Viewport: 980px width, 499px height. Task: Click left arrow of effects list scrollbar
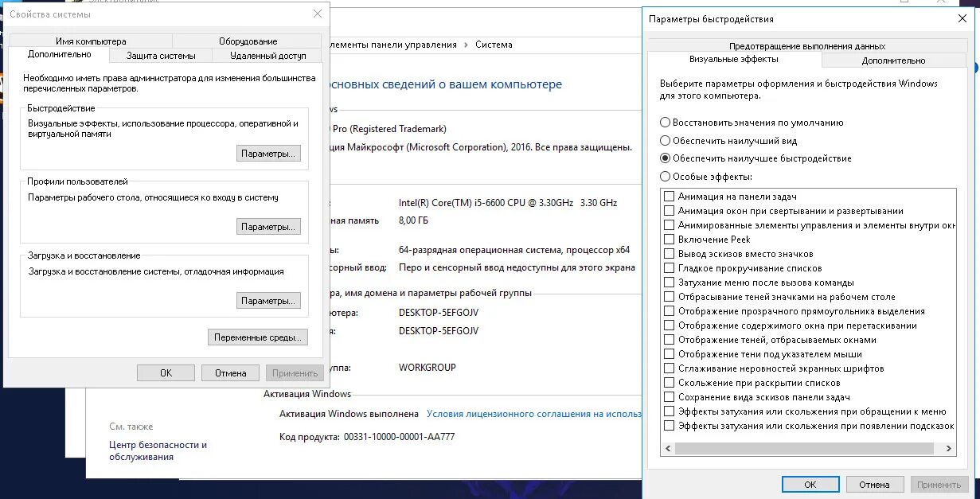(x=669, y=449)
